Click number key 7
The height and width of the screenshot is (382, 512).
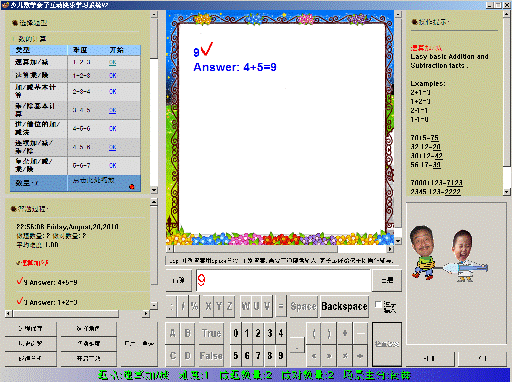pos(258,355)
